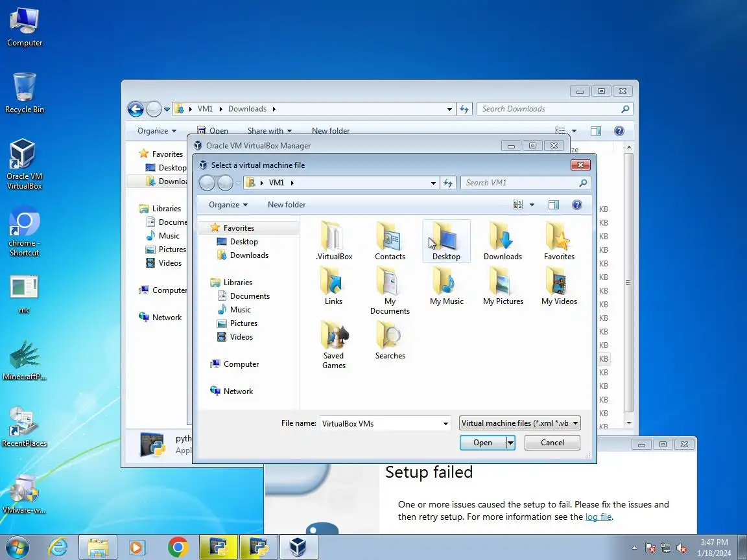Viewport: 747px width, 560px height.
Task: Click the VirtualBox taskbar button
Action: coord(298,547)
